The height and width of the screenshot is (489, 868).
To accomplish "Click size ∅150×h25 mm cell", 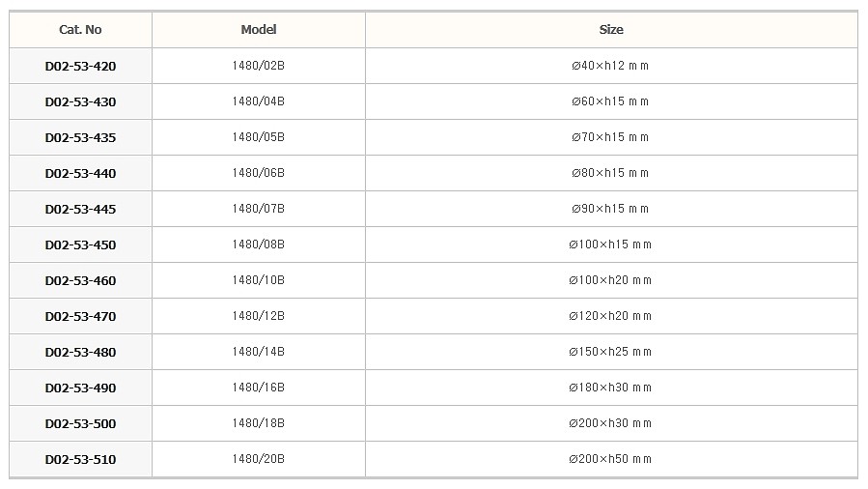I will point(610,352).
